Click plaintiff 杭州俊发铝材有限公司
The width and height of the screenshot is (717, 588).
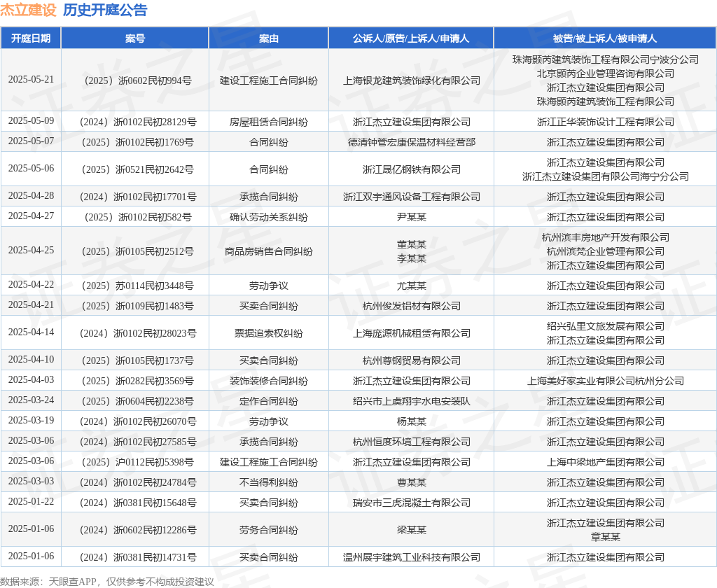tap(411, 306)
